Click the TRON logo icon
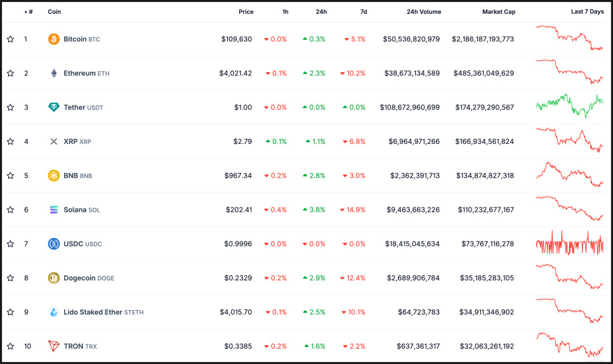Screen dimensions: 613x364 [54, 346]
